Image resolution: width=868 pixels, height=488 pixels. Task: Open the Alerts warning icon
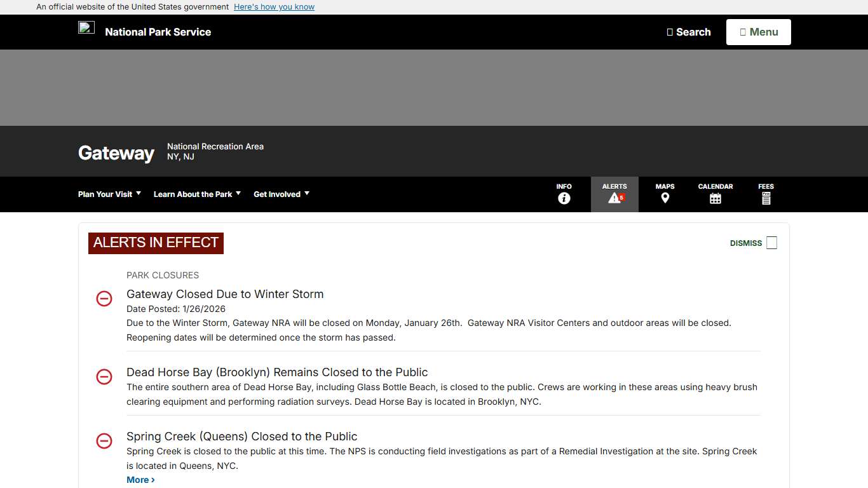pos(614,198)
